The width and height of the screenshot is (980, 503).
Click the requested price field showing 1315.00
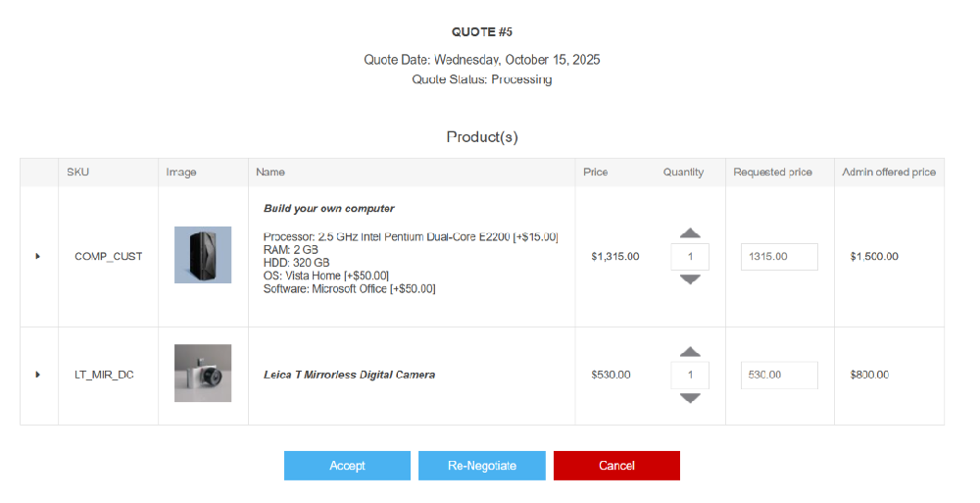[778, 257]
